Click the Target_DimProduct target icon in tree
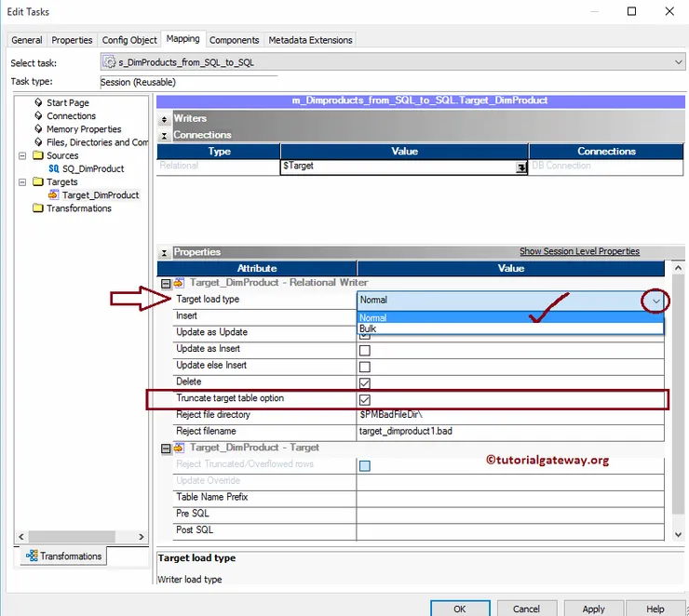 click(x=53, y=194)
